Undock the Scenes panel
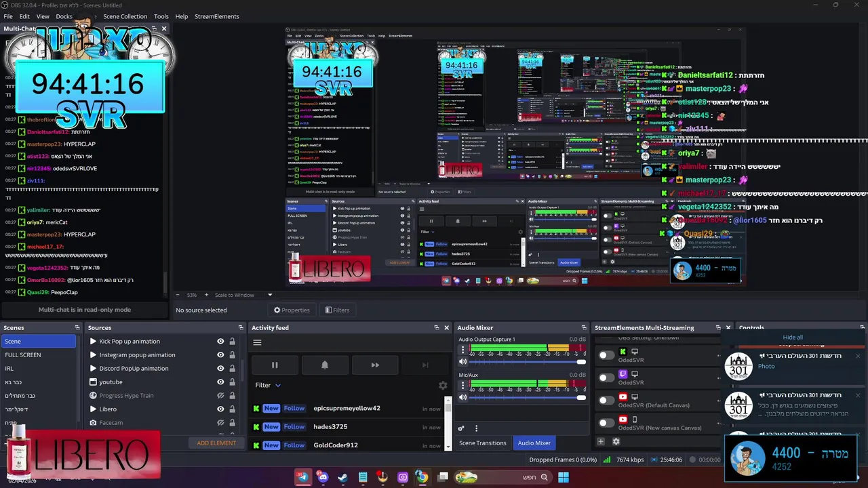The height and width of the screenshot is (488, 868). 79,328
